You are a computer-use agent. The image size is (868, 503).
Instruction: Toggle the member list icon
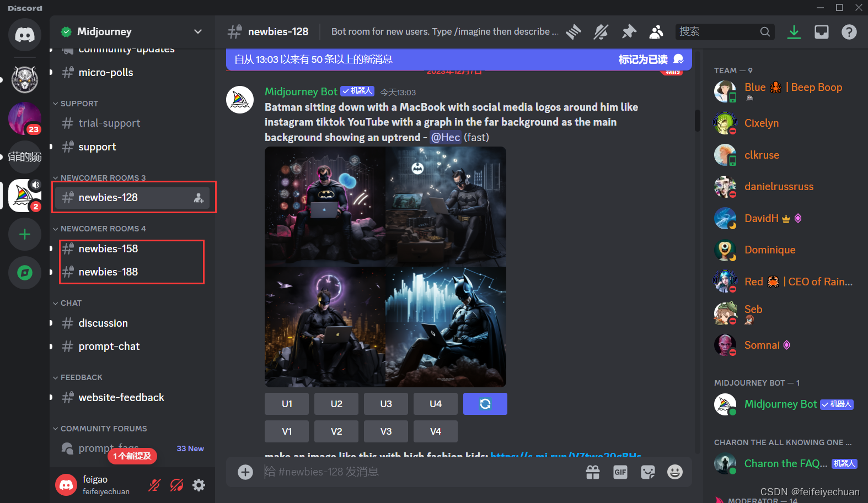[x=656, y=32]
